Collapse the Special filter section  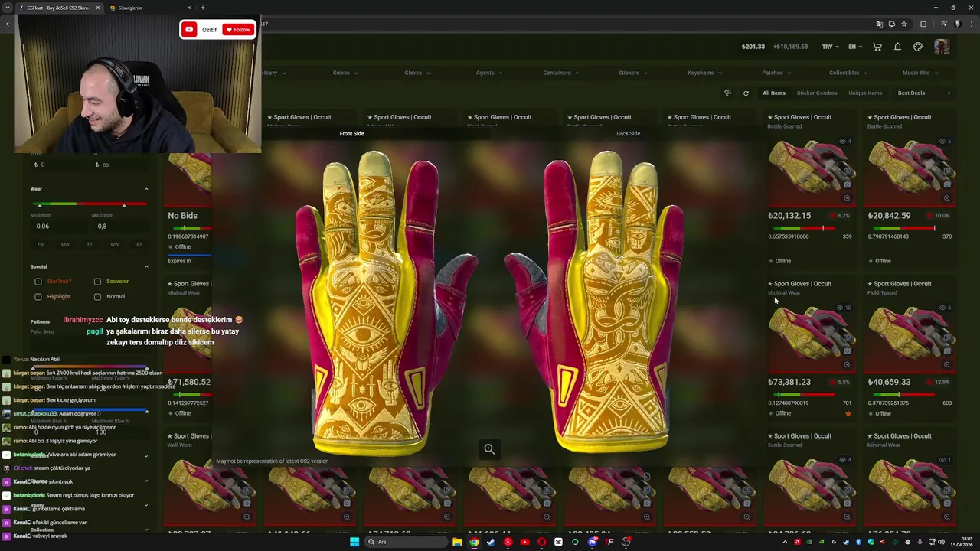point(146,266)
